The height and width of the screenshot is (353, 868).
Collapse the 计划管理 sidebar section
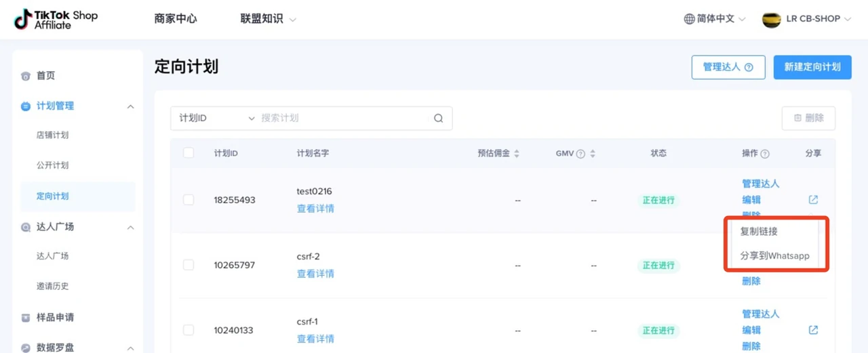(130, 106)
